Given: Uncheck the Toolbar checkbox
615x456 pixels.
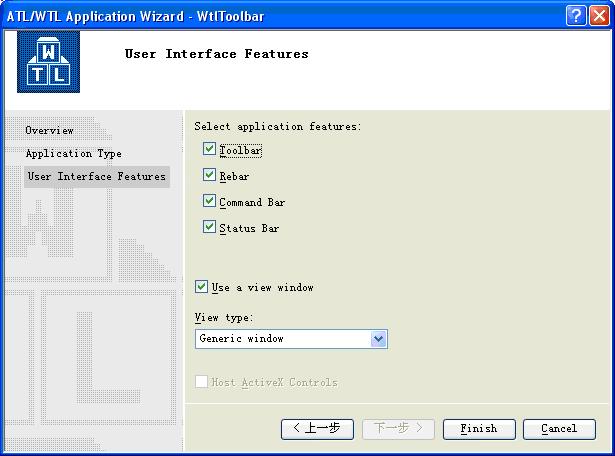Looking at the screenshot, I should [x=209, y=149].
